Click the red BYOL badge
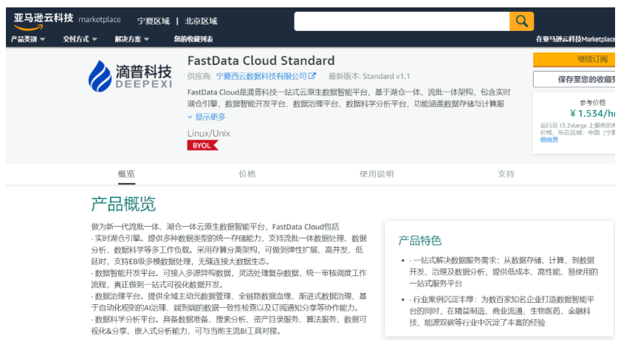Viewport: 621px width, 364px height. 203,145
